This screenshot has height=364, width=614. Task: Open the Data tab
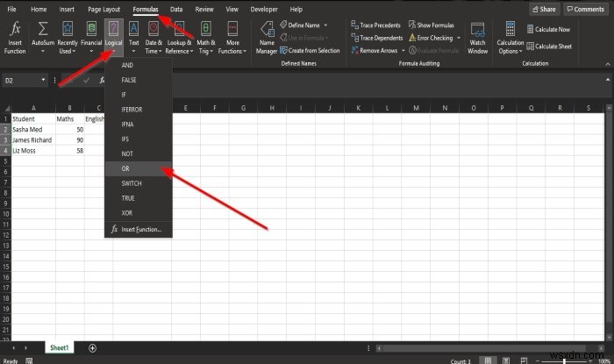pos(176,9)
